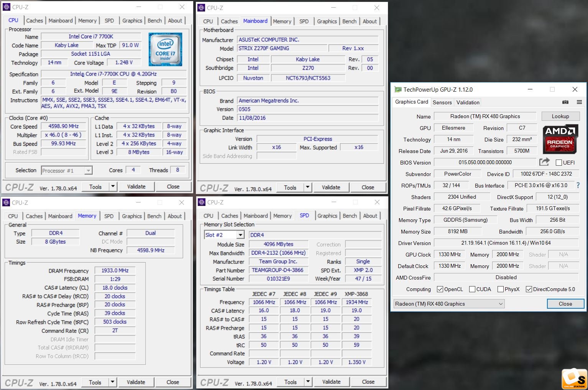The image size is (588, 390).
Task: Click the title bar icon of CPU-Z processor window
Action: pyautogui.click(x=7, y=7)
